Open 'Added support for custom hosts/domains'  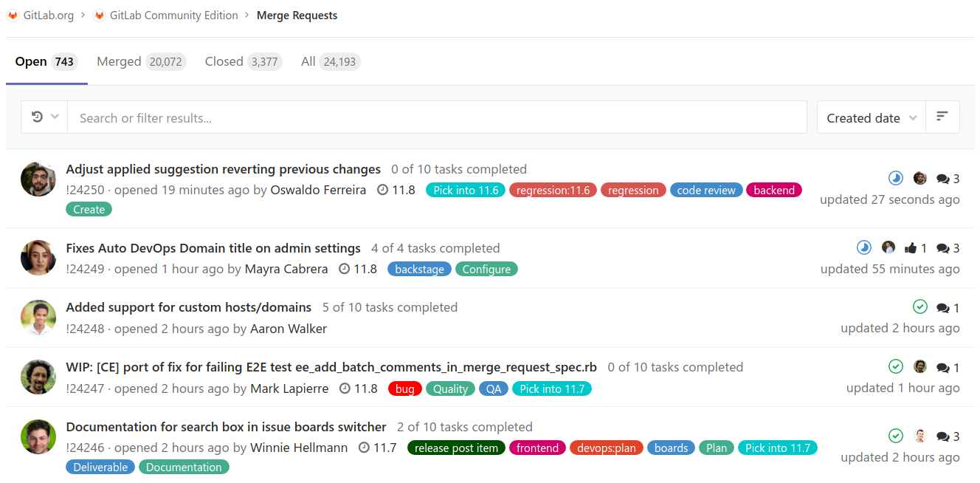(x=189, y=307)
